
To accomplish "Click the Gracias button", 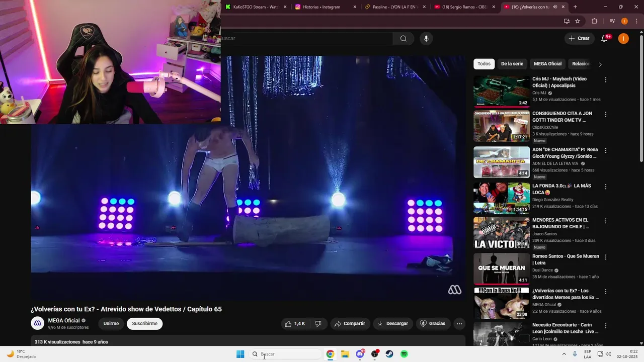I will [x=433, y=324].
